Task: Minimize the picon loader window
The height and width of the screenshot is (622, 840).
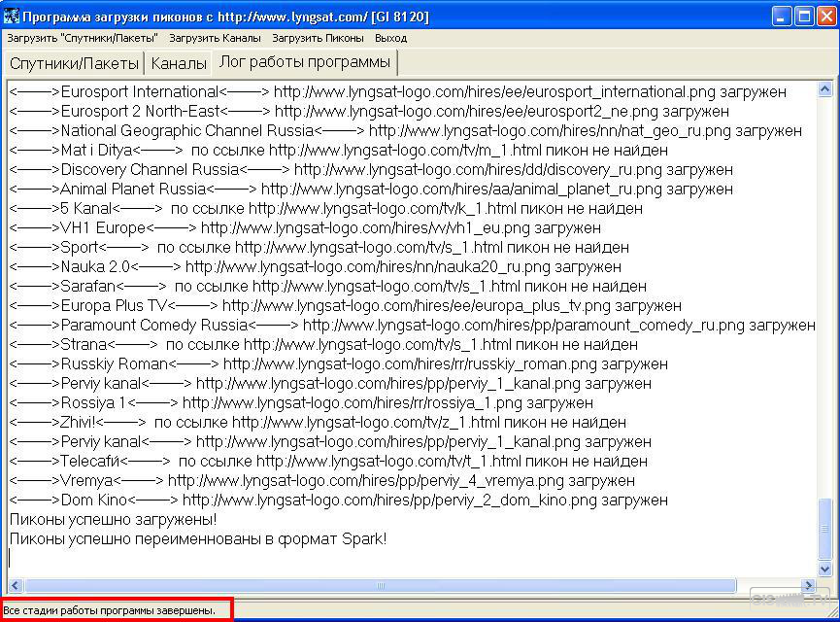Action: [x=781, y=17]
